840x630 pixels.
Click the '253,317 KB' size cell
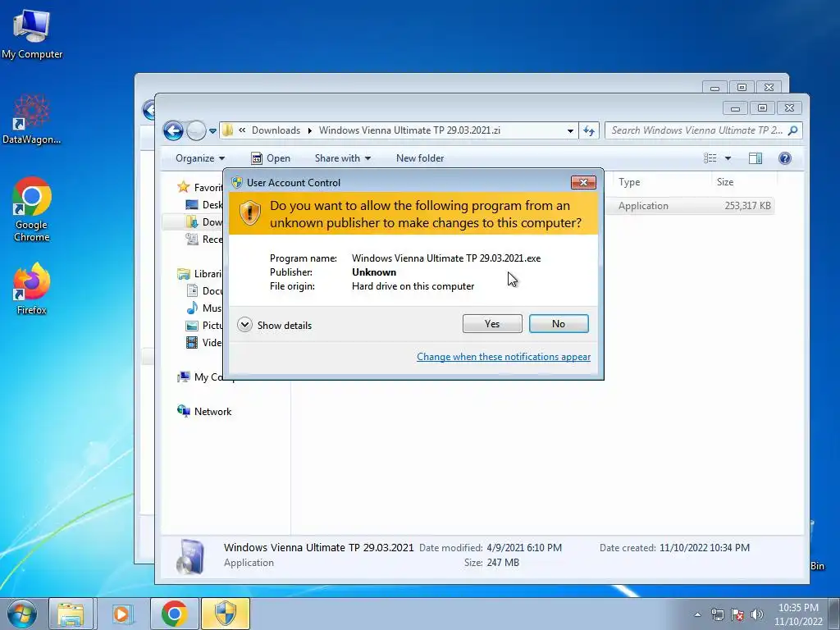(x=747, y=206)
